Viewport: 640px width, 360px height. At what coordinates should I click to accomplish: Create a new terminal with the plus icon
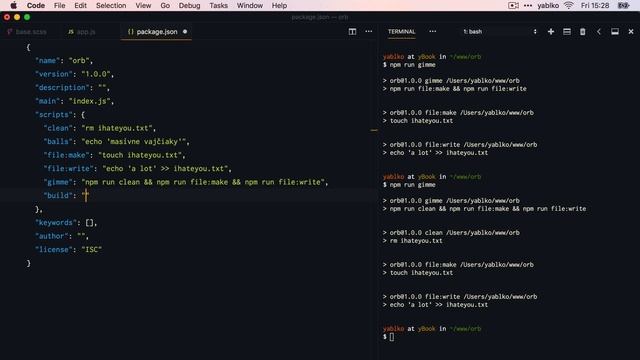[551, 31]
